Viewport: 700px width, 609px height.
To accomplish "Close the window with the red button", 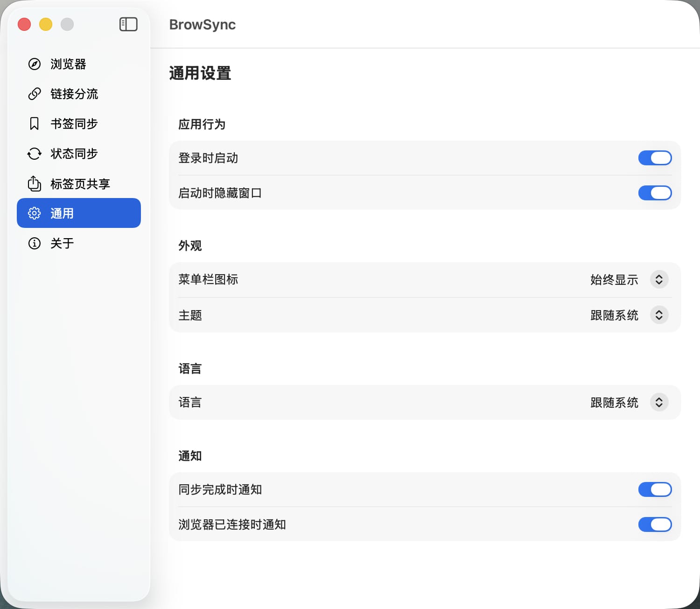I will click(24, 24).
